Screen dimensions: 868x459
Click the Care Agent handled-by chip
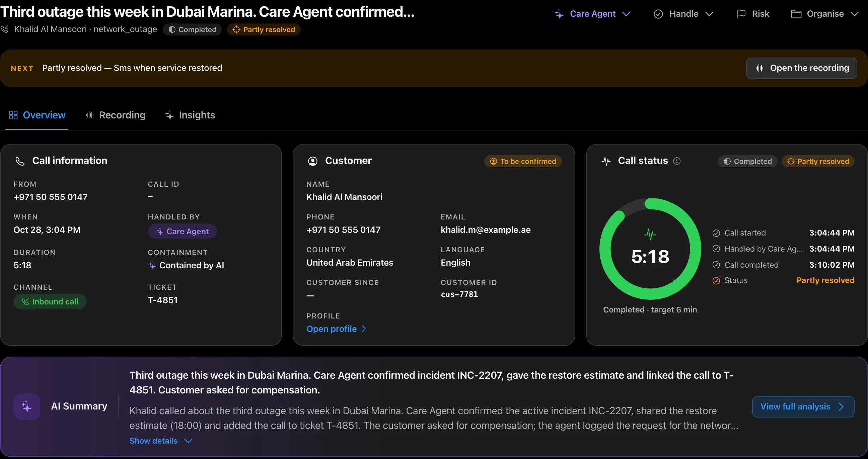(x=182, y=231)
